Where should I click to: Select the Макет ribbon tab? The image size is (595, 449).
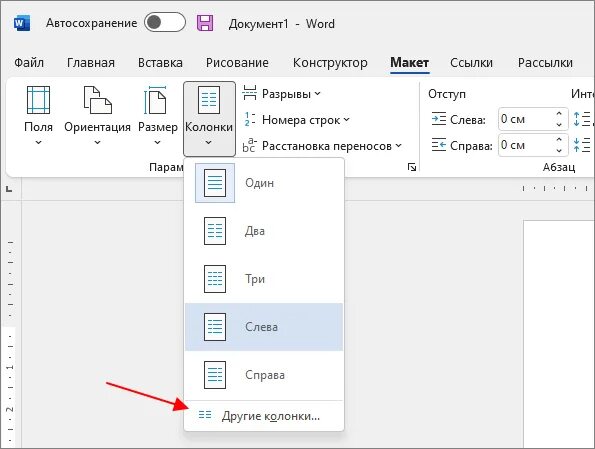click(x=409, y=63)
